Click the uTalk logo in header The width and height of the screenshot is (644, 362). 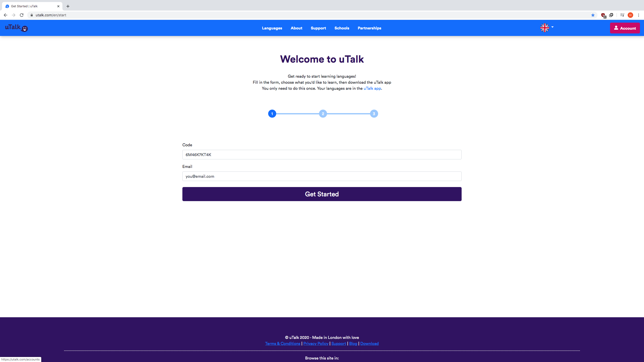(17, 28)
